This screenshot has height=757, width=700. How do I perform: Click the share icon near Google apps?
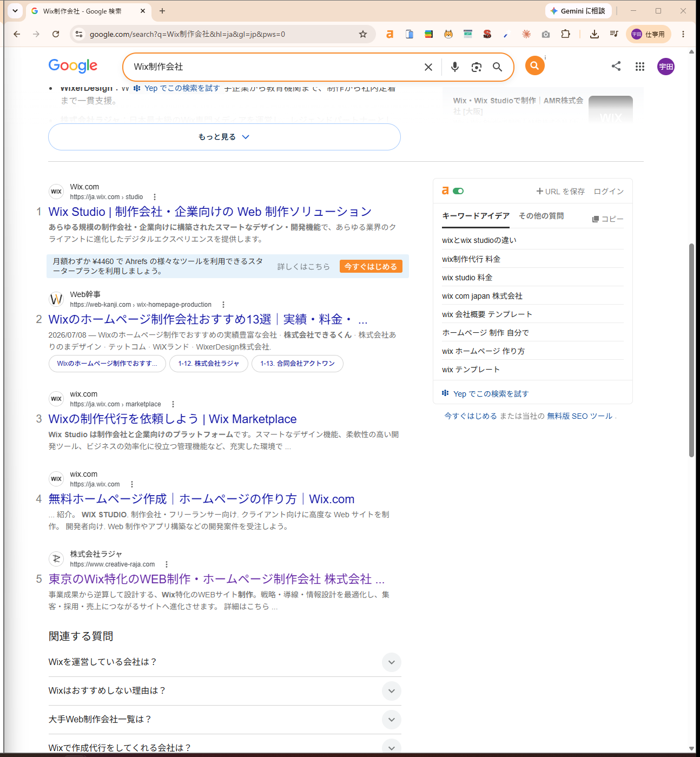(616, 66)
